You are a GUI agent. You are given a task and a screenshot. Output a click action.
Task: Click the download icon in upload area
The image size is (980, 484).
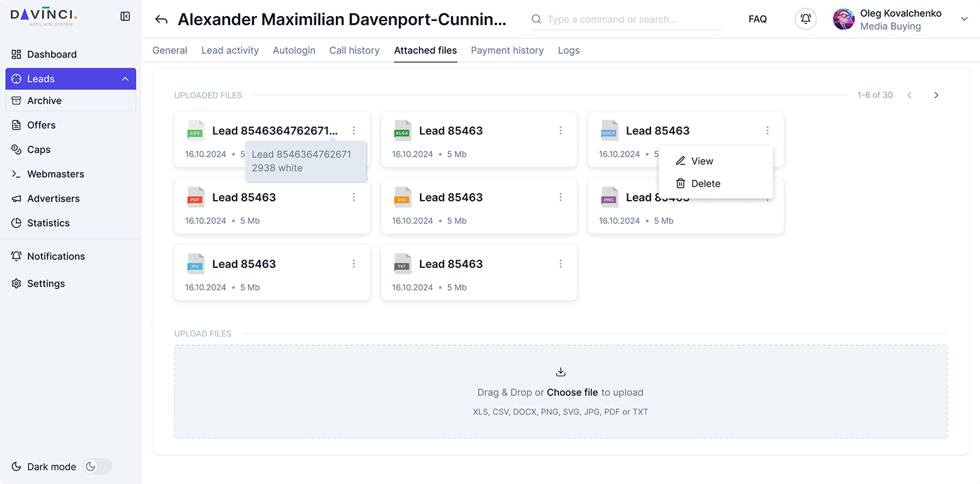click(x=561, y=372)
